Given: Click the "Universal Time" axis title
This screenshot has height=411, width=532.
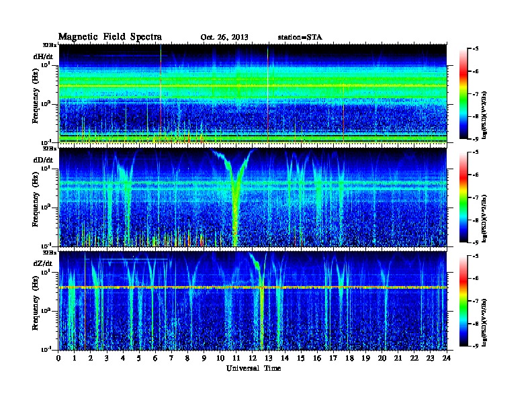Looking at the screenshot, I should click(x=253, y=368).
